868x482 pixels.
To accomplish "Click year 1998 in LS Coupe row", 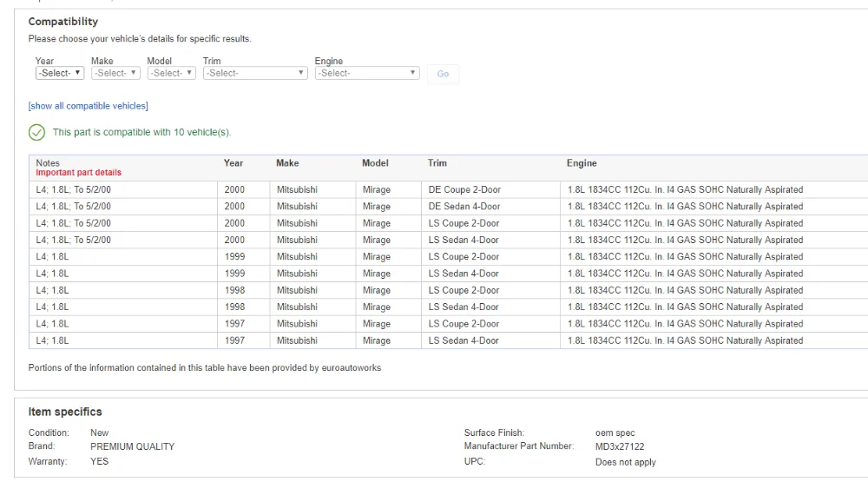I will point(234,290).
